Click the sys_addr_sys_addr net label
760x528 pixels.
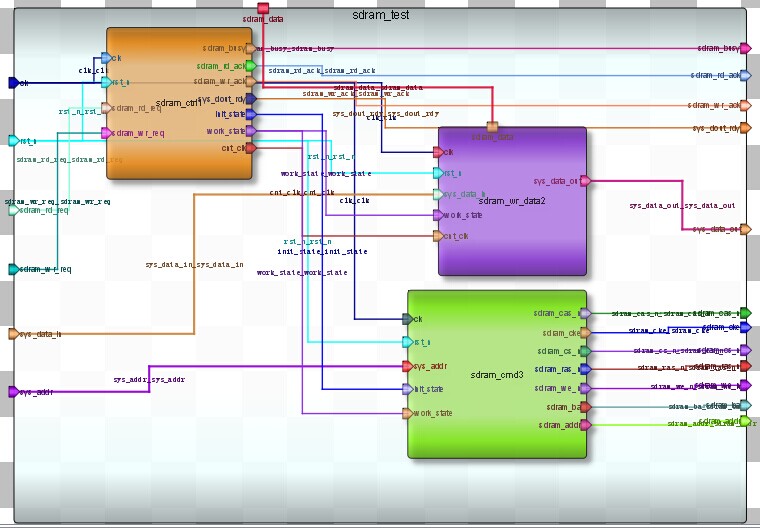click(x=149, y=380)
